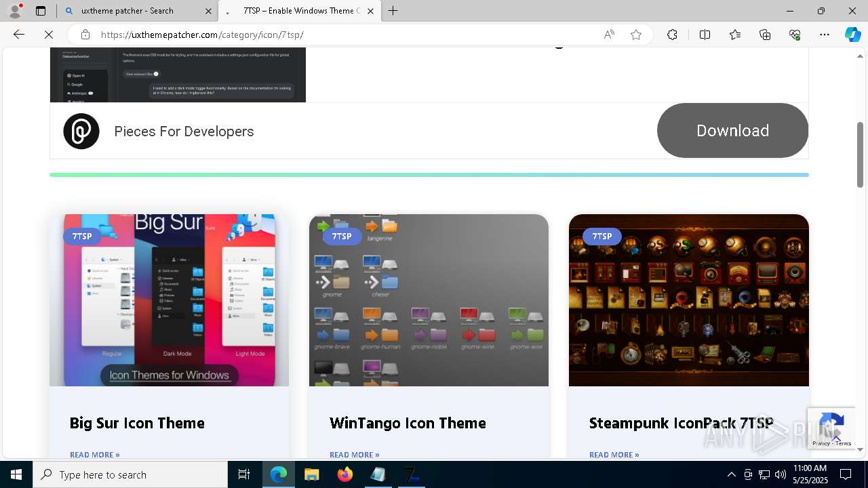Open the tab actions menu icon
Image resolution: width=868 pixels, height=488 pixels.
pyautogui.click(x=41, y=11)
